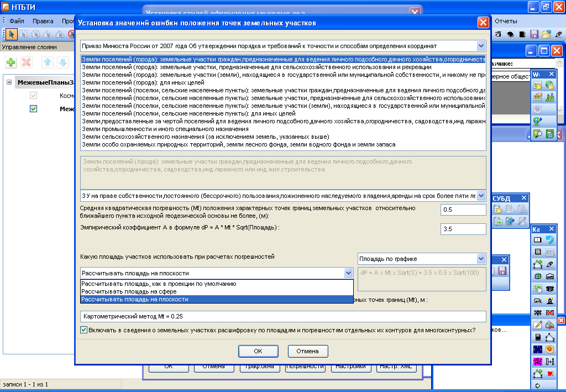
Task: Click the green calculator icon in the floating palette
Action: pyautogui.click(x=550, y=133)
